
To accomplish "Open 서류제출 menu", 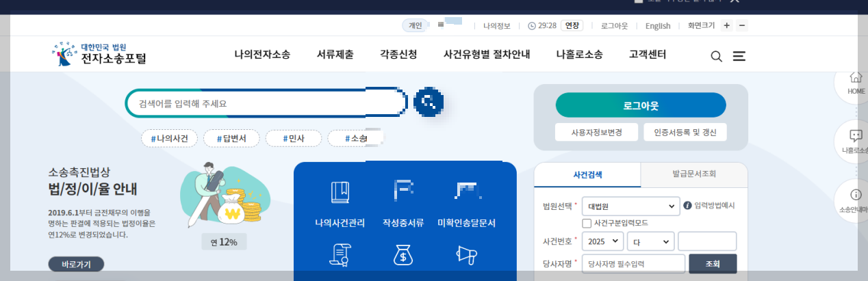I will (x=335, y=55).
